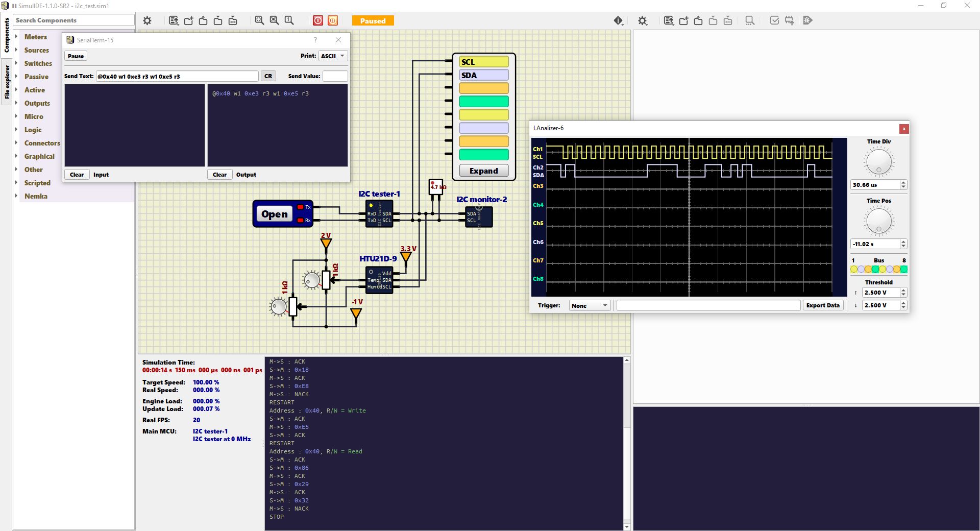Save the editor file
The width and height of the screenshot is (980, 531).
713,20
